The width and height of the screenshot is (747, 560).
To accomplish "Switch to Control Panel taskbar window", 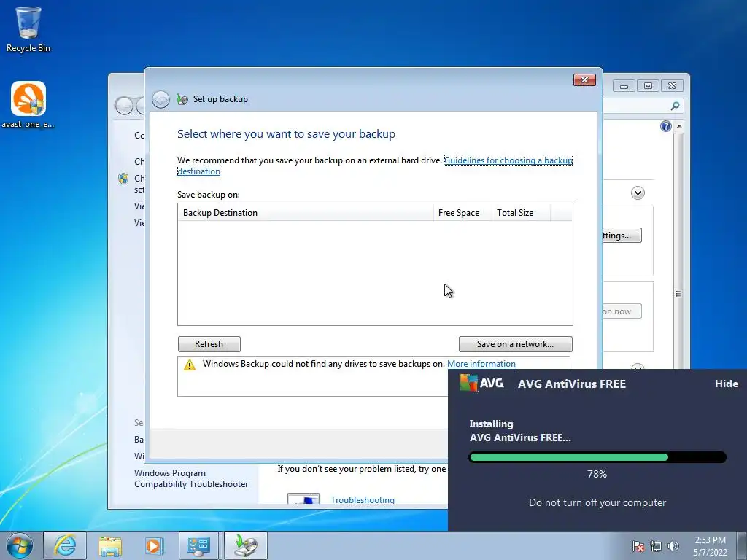I will [198, 545].
